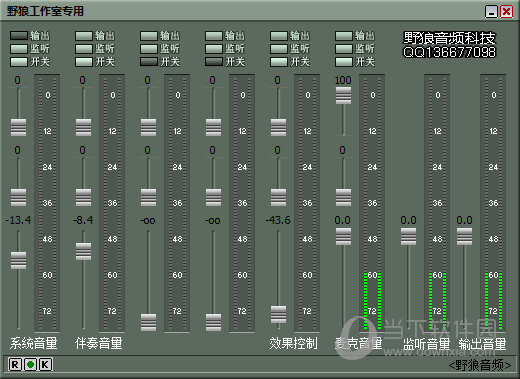This screenshot has width=520, height=379.
Task: Click the -43.6 level value
Action: pos(278,220)
